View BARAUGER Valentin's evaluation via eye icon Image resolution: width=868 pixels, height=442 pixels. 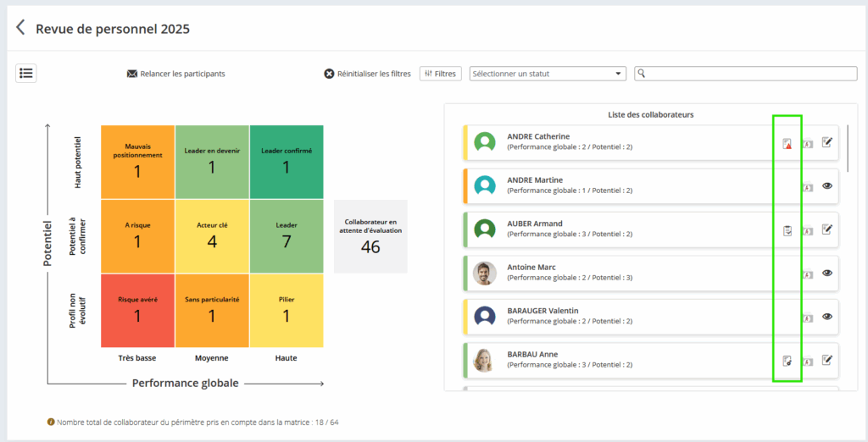pos(827,317)
